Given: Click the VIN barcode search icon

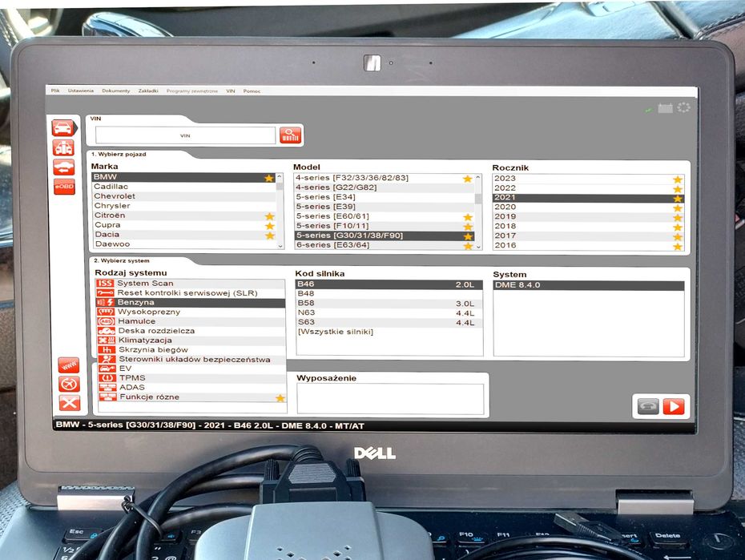Looking at the screenshot, I should [x=290, y=135].
